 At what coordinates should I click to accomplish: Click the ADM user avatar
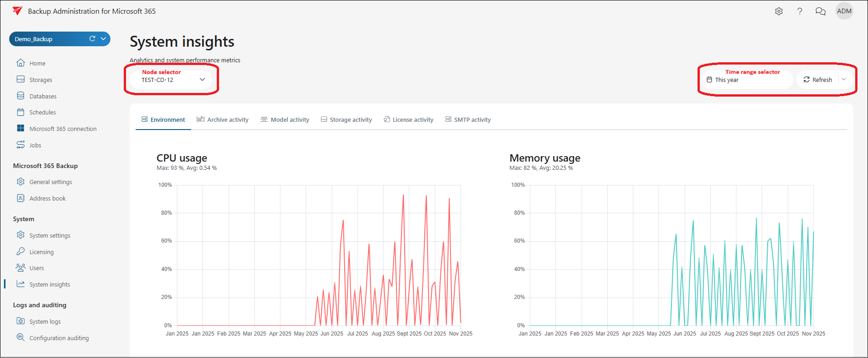click(844, 11)
